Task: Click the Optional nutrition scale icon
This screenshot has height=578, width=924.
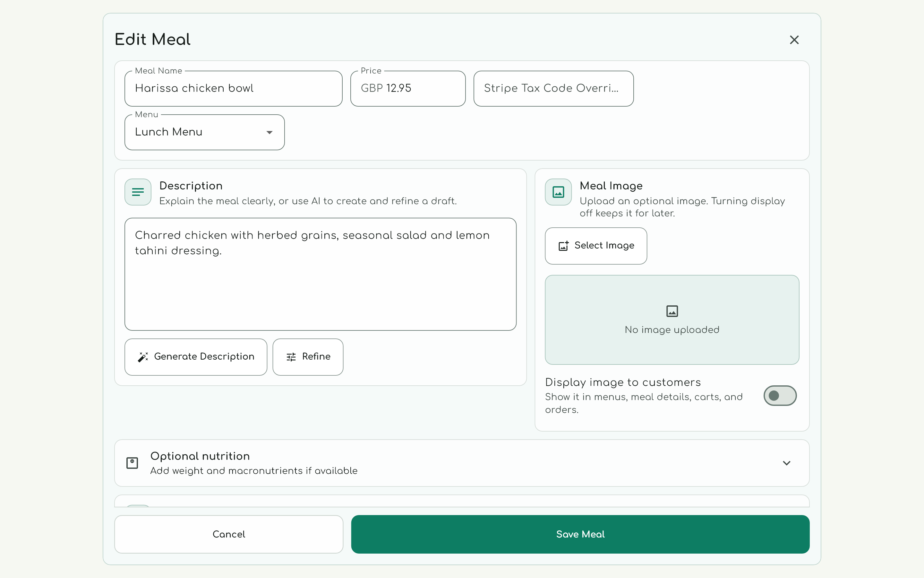Action: click(132, 463)
